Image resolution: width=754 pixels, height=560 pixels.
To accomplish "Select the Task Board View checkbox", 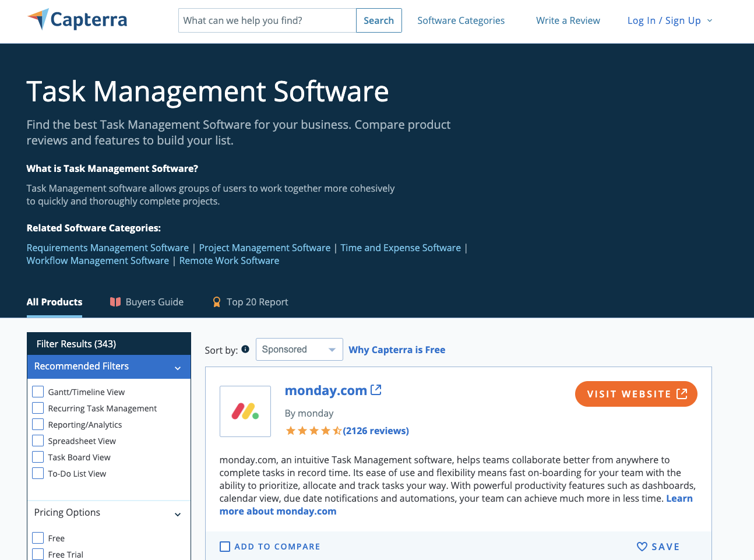I will click(38, 457).
